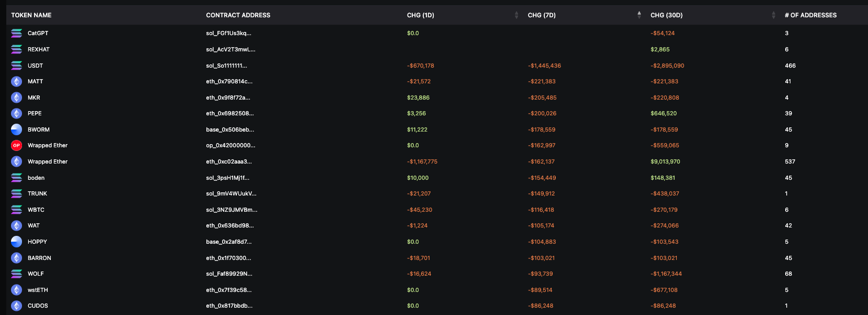Click the $9,013,970 30-day change value

665,161
